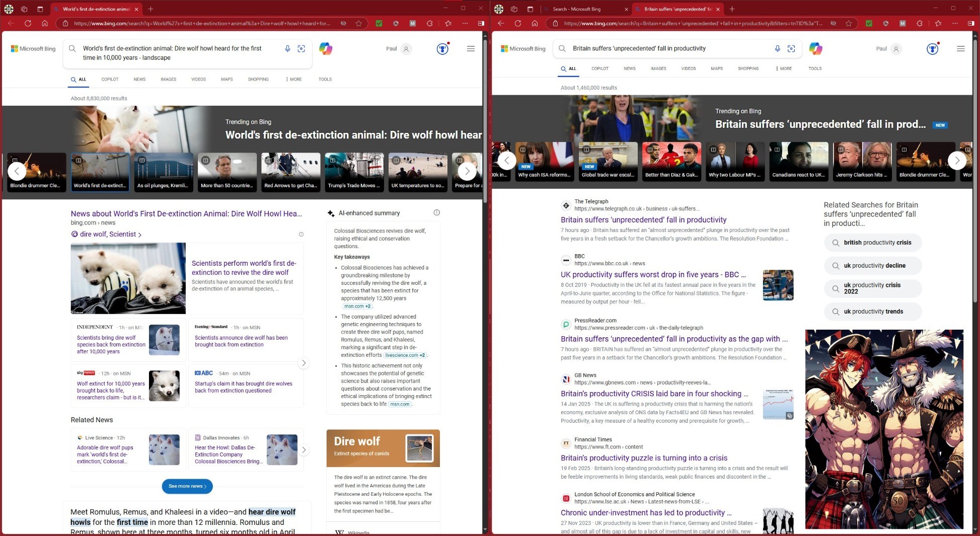The height and width of the screenshot is (536, 980).
Task: Close the 'World's first de-extinction animal' tab
Action: click(x=136, y=9)
